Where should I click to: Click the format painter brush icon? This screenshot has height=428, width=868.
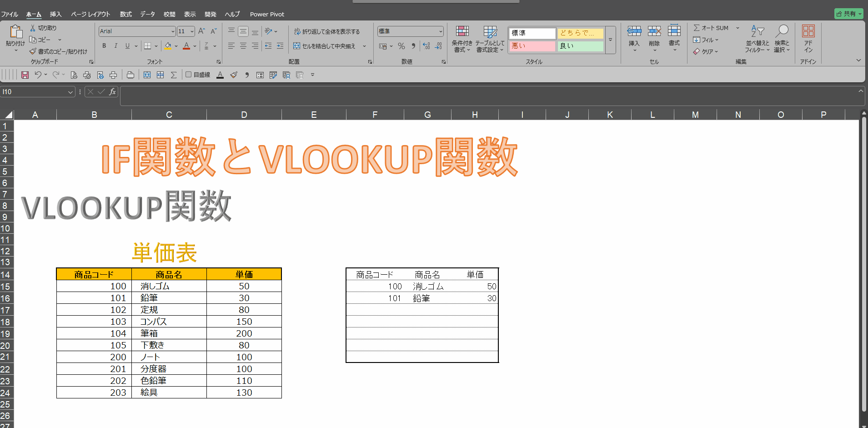pyautogui.click(x=33, y=51)
